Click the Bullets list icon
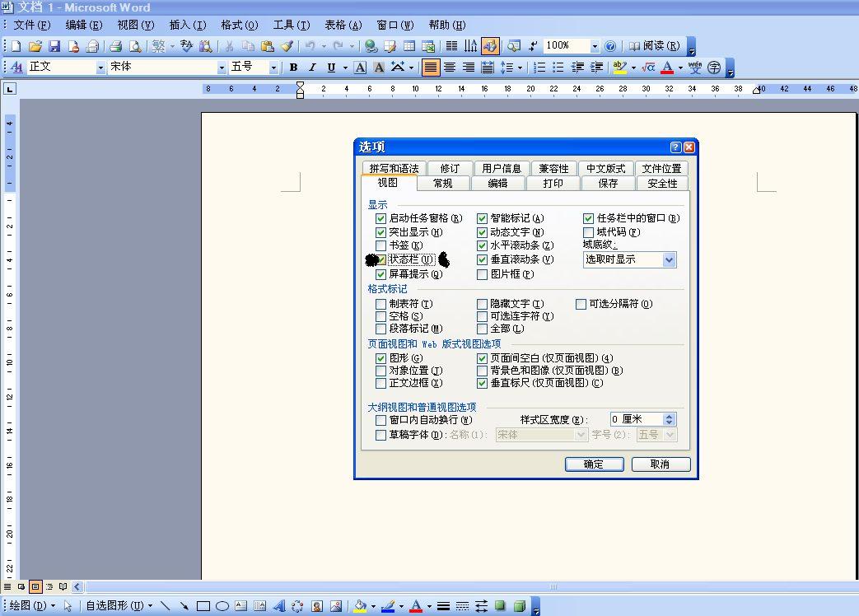Screen dimensions: 859x616 pos(558,68)
